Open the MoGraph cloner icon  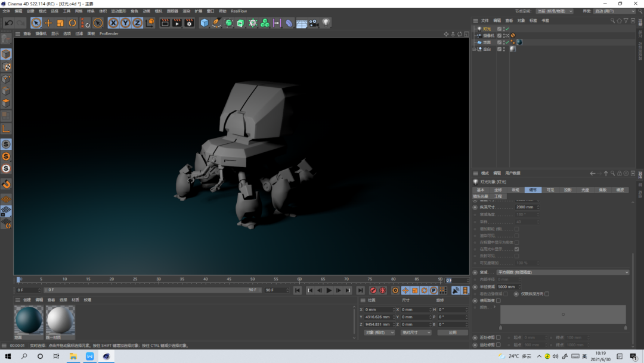pyautogui.click(x=265, y=23)
